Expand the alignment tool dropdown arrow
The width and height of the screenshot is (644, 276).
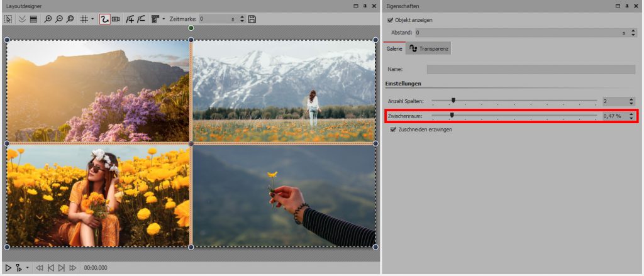point(164,19)
